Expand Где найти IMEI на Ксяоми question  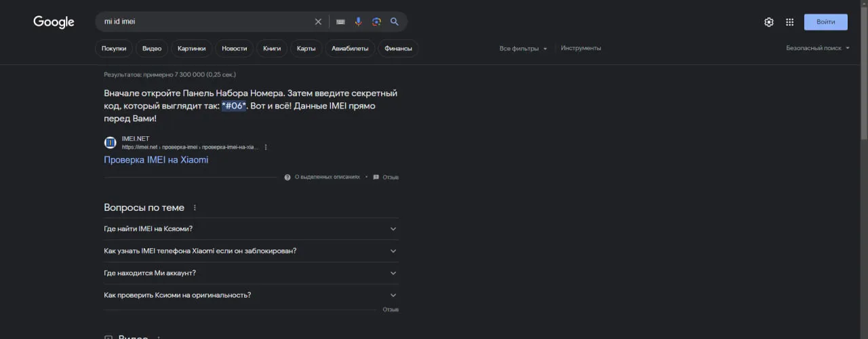(251, 228)
